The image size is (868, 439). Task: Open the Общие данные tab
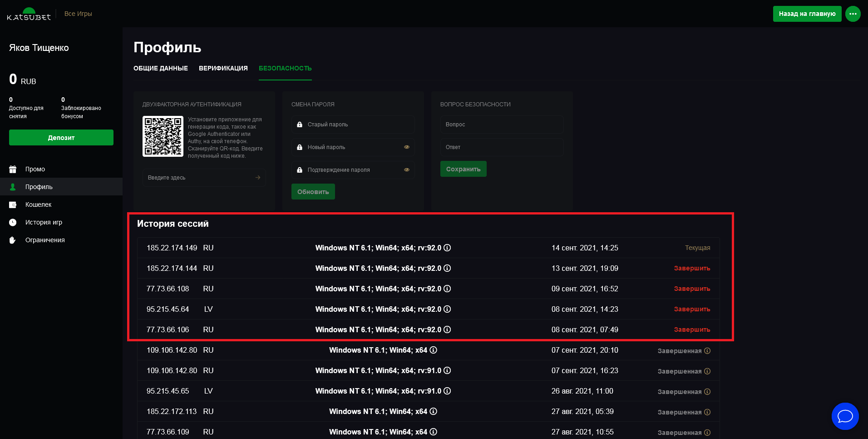point(160,68)
